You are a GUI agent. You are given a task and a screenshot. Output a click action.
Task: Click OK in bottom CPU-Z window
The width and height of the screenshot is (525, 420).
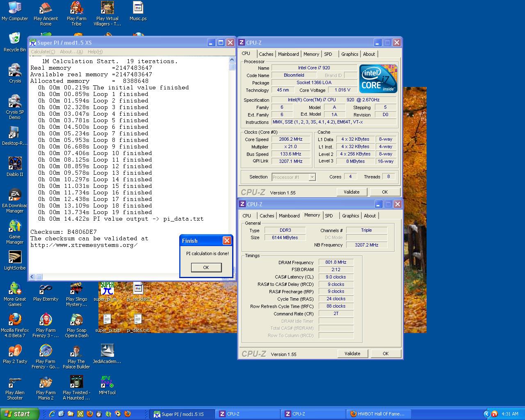(x=386, y=354)
